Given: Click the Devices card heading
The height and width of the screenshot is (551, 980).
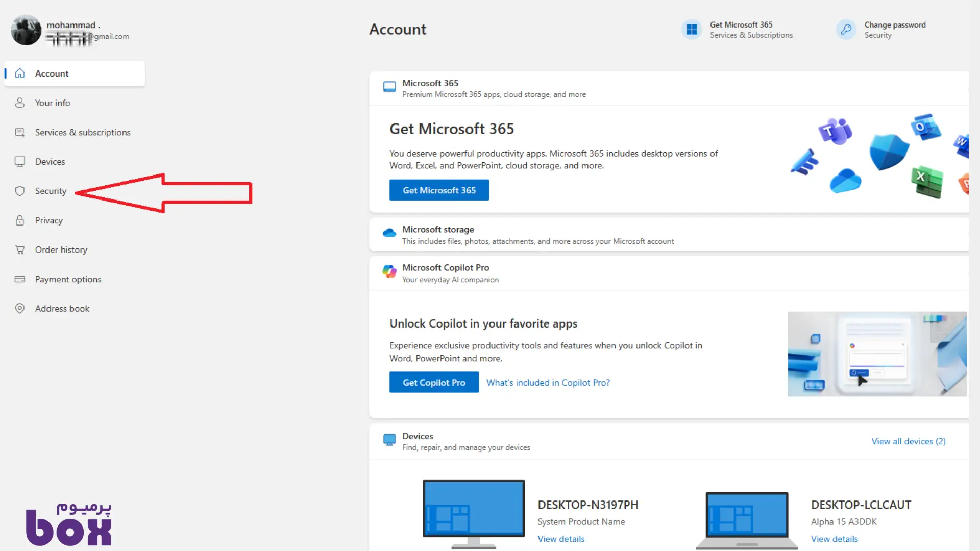Looking at the screenshot, I should coord(418,436).
